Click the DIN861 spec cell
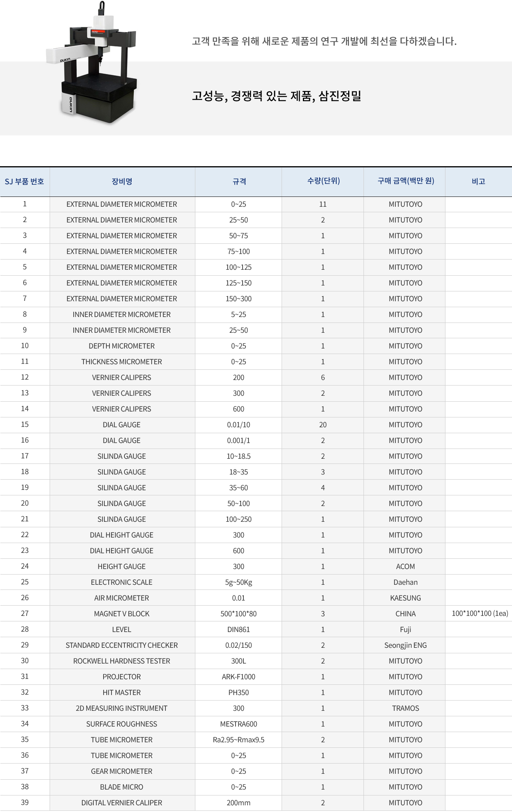Screen dimensions: 512x812 coord(239,630)
